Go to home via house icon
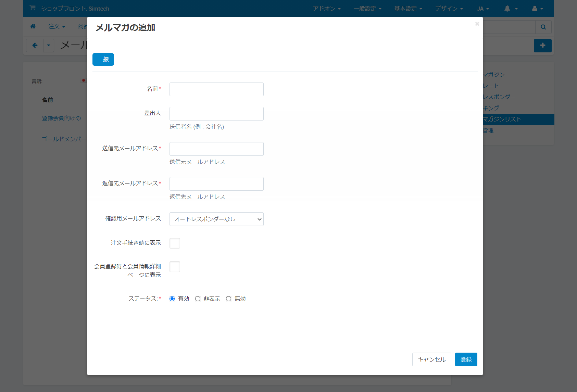577x392 pixels. pos(33,26)
